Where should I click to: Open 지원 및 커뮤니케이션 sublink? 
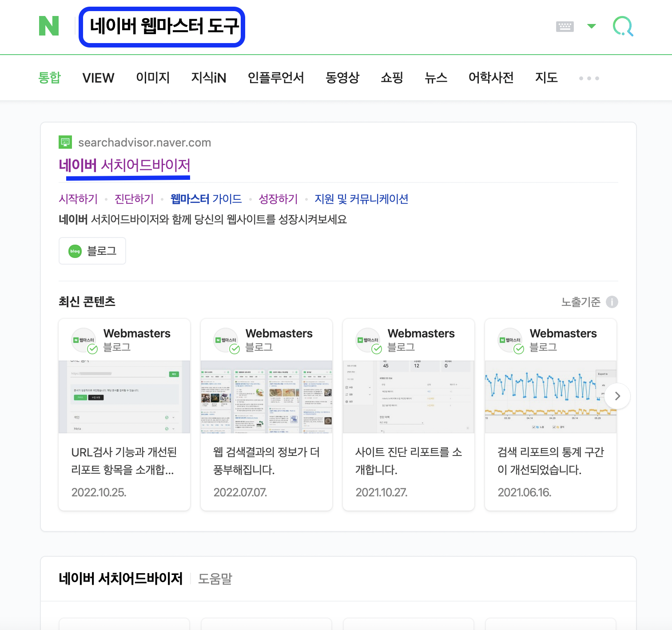(x=362, y=199)
